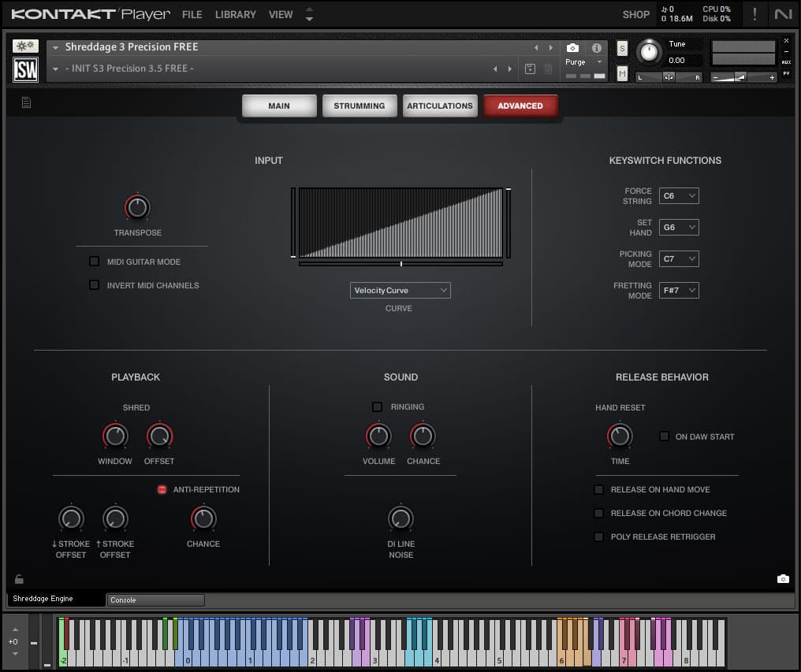Click the Purge button label
The image size is (801, 672).
pyautogui.click(x=576, y=62)
